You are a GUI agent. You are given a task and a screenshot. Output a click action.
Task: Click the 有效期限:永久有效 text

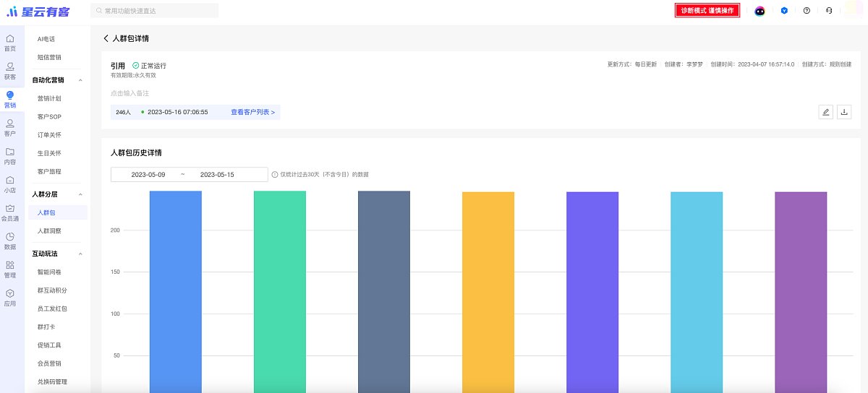pos(133,75)
